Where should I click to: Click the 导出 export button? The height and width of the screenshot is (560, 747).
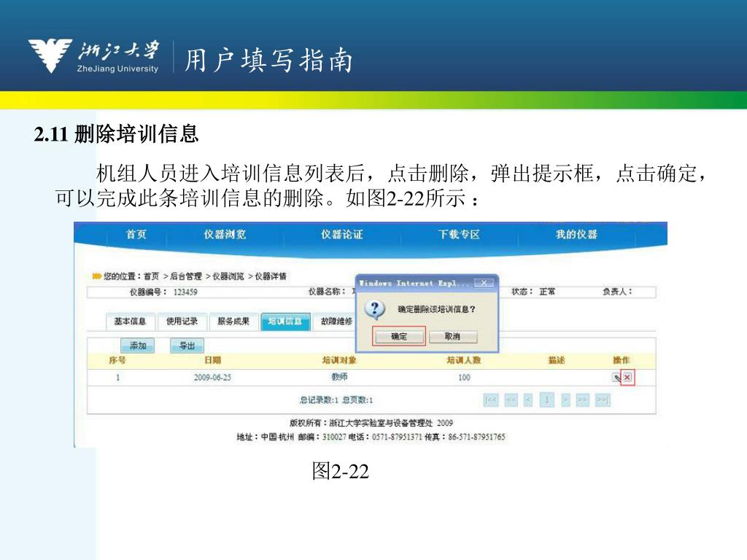point(187,346)
